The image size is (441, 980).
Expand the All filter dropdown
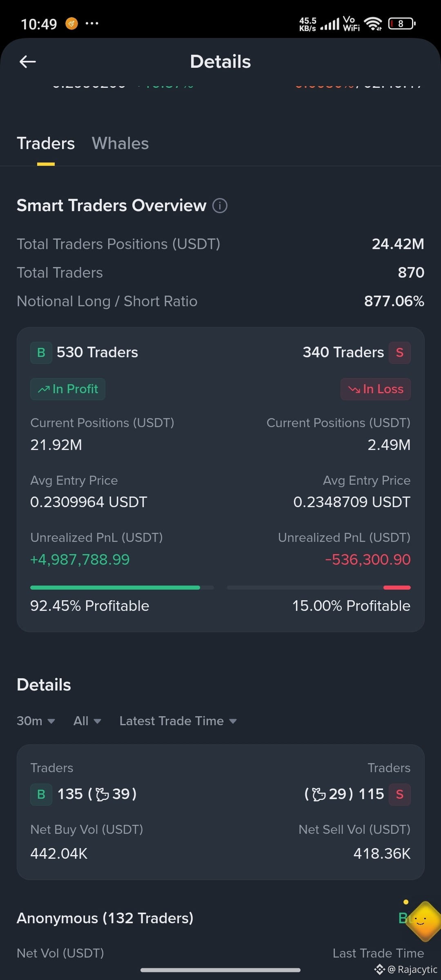[x=87, y=721]
